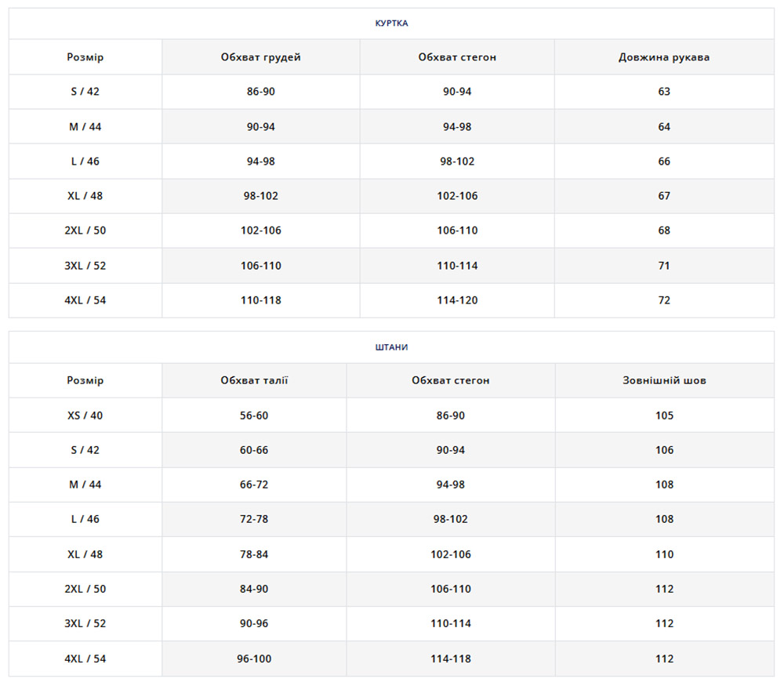Screen dimensions: 784x686
Task: Click the Зовнішній шов column header
Action: tap(664, 380)
